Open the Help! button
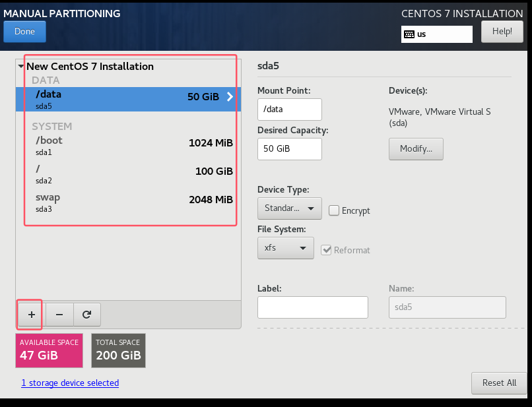This screenshot has width=532, height=407. [502, 32]
